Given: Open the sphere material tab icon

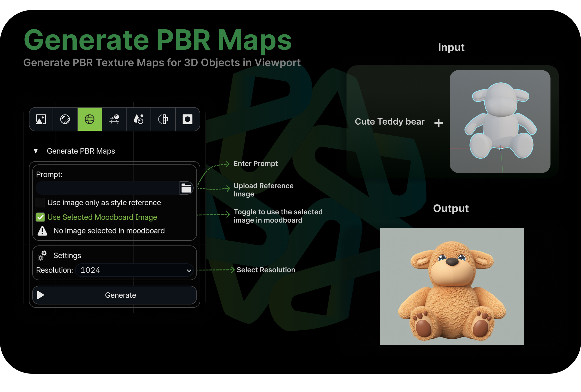Looking at the screenshot, I should click(65, 119).
